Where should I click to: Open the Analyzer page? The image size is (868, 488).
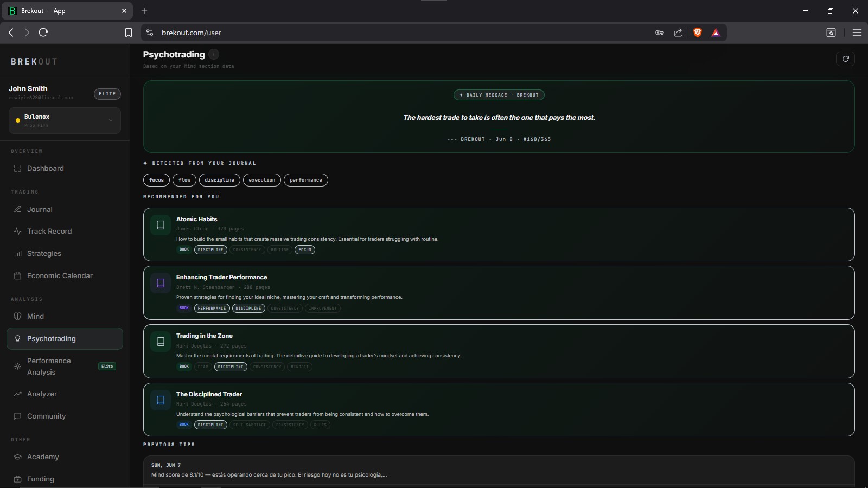[42, 394]
